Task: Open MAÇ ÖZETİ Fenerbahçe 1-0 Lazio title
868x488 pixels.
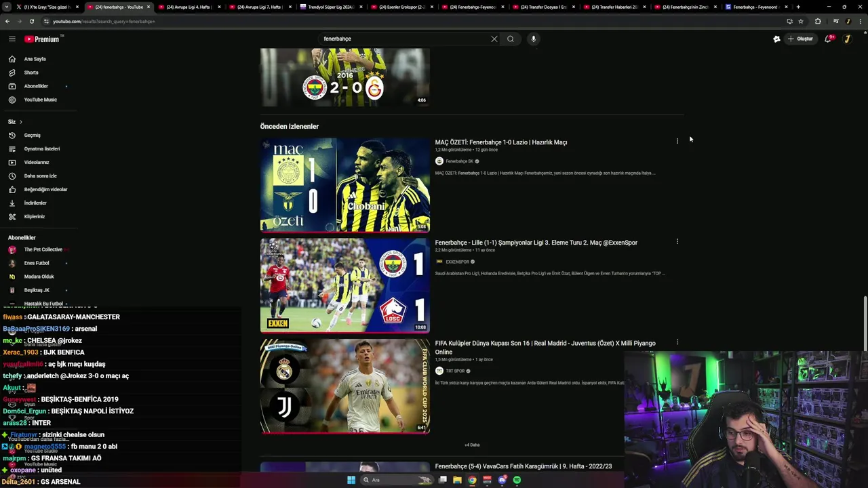Action: (501, 142)
